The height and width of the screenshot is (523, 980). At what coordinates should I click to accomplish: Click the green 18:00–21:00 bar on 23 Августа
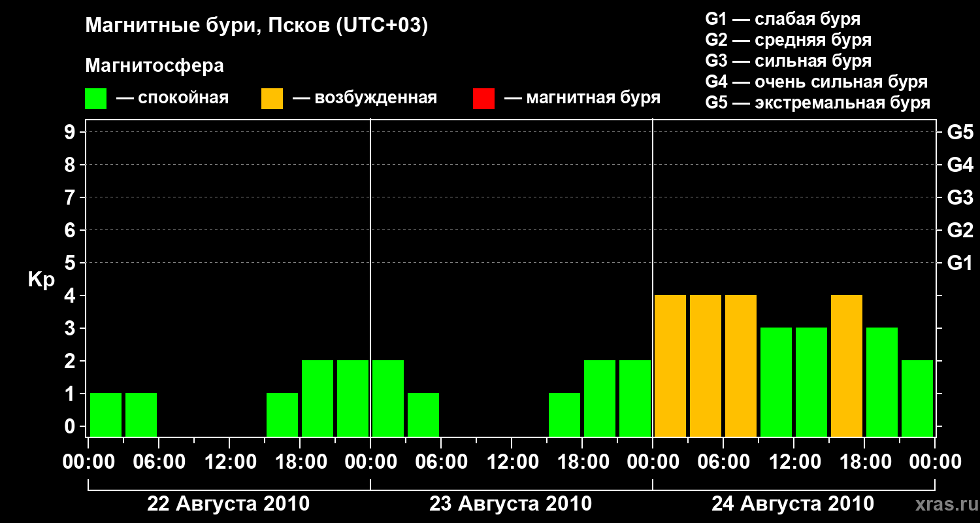pos(600,398)
